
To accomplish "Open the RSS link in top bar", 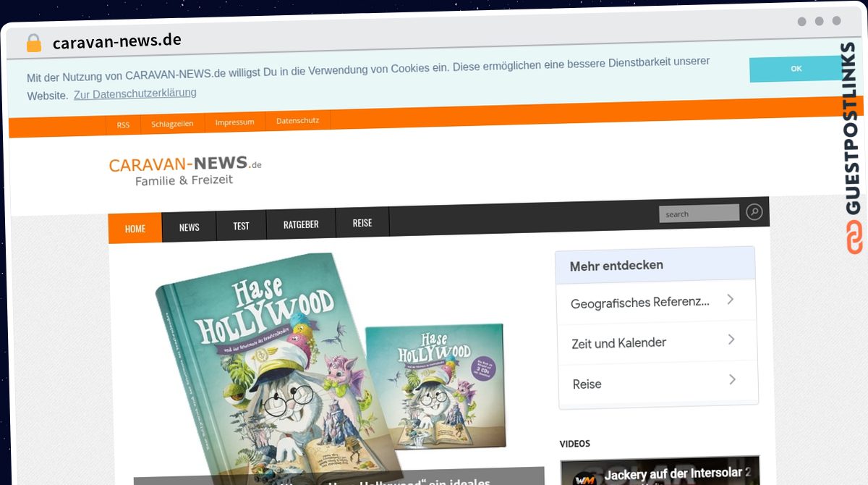I will click(x=123, y=125).
